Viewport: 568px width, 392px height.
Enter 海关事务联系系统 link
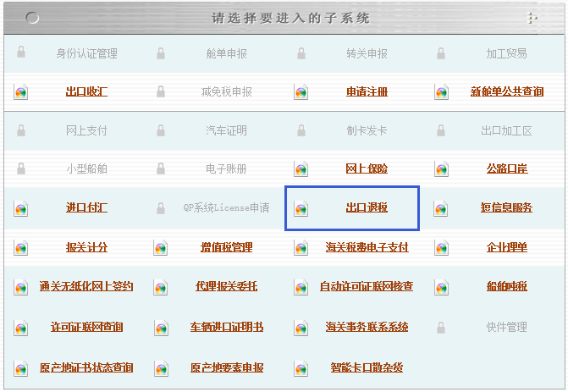[367, 327]
